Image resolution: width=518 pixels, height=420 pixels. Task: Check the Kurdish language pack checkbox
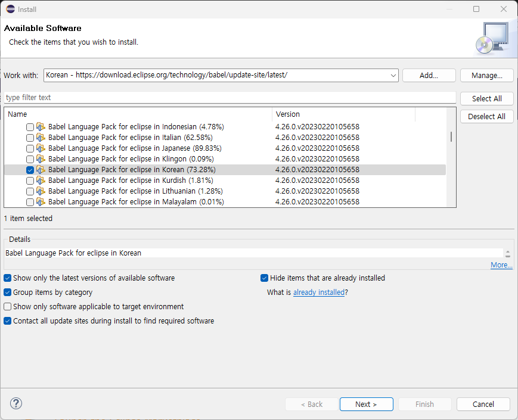coord(30,181)
